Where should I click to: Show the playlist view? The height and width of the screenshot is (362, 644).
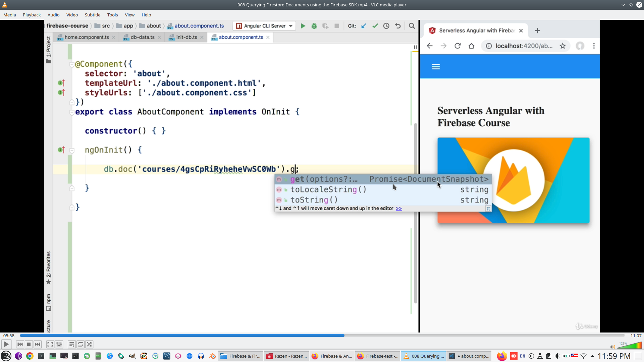pyautogui.click(x=71, y=344)
